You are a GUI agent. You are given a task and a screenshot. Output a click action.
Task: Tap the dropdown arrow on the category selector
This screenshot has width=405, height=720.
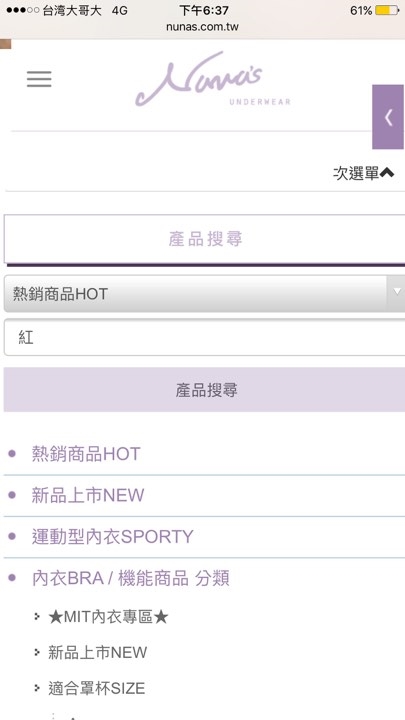coord(396,291)
